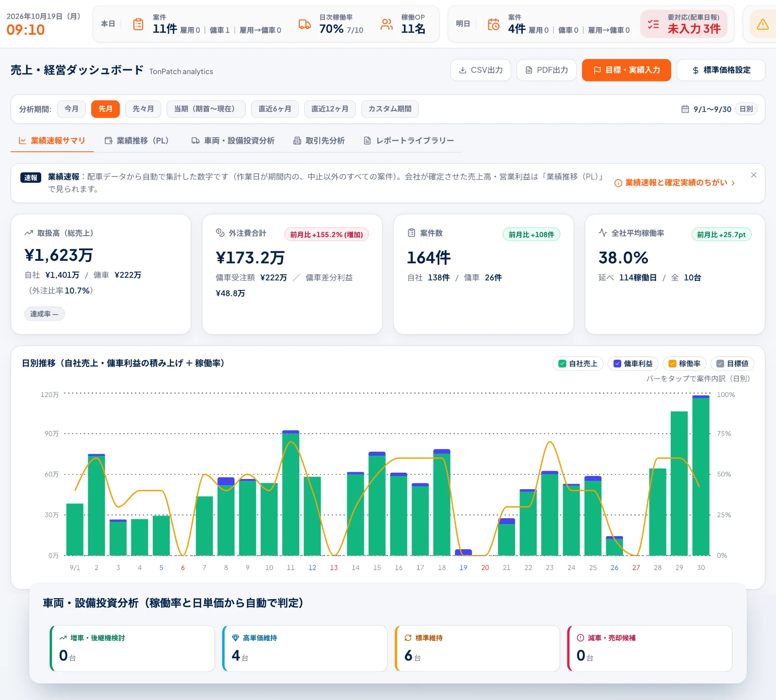Click the diamond icon in 高単価維持 card
This screenshot has width=776, height=700.
[235, 638]
